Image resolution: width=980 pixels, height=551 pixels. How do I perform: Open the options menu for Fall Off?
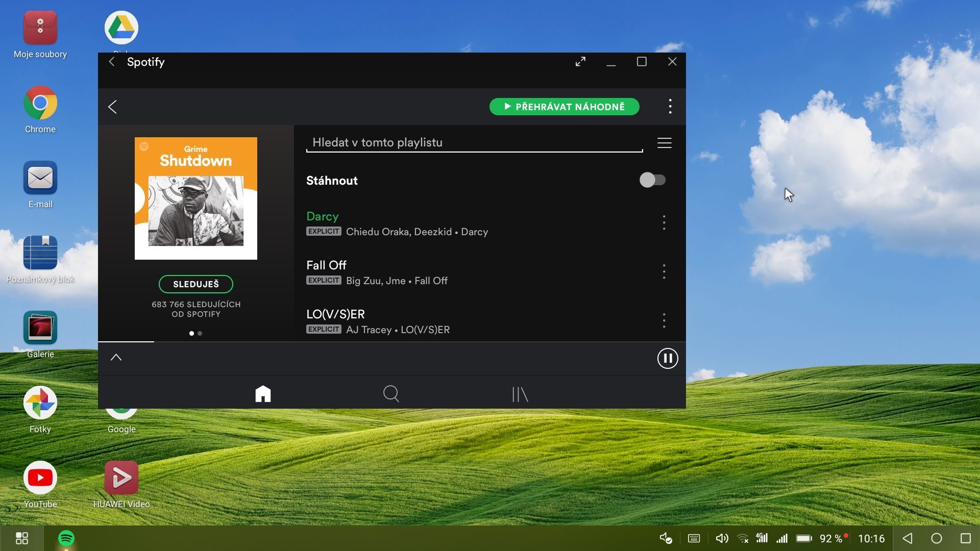pyautogui.click(x=664, y=271)
